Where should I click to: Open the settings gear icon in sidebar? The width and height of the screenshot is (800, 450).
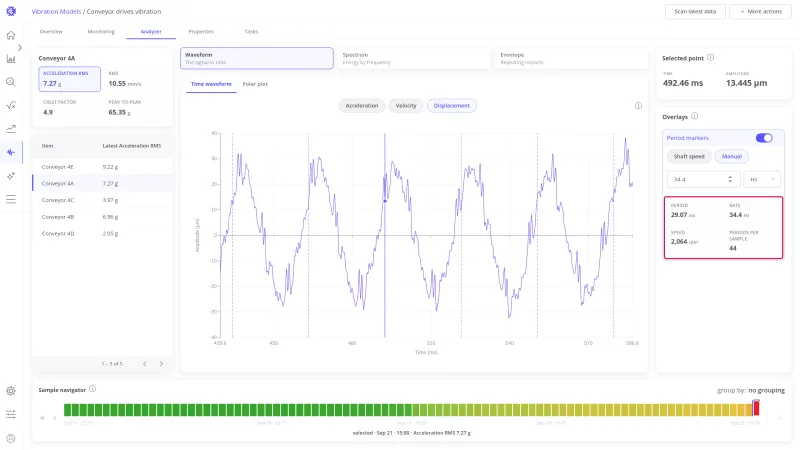pos(11,391)
